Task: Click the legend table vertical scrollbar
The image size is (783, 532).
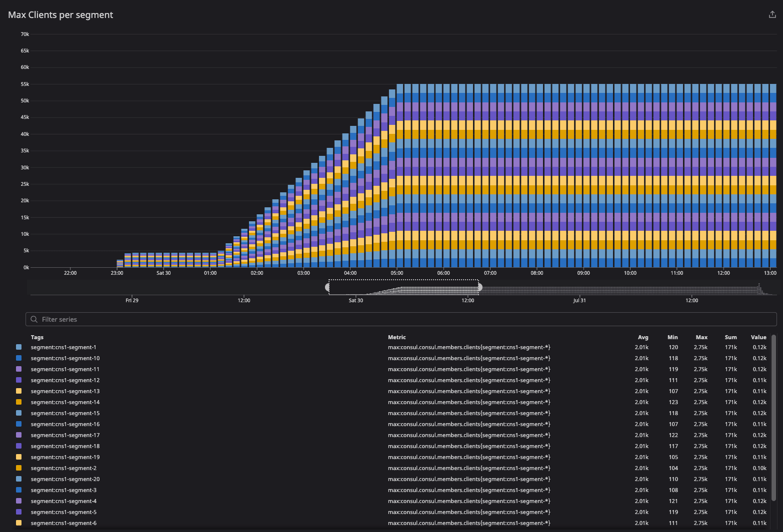Action: (773, 400)
